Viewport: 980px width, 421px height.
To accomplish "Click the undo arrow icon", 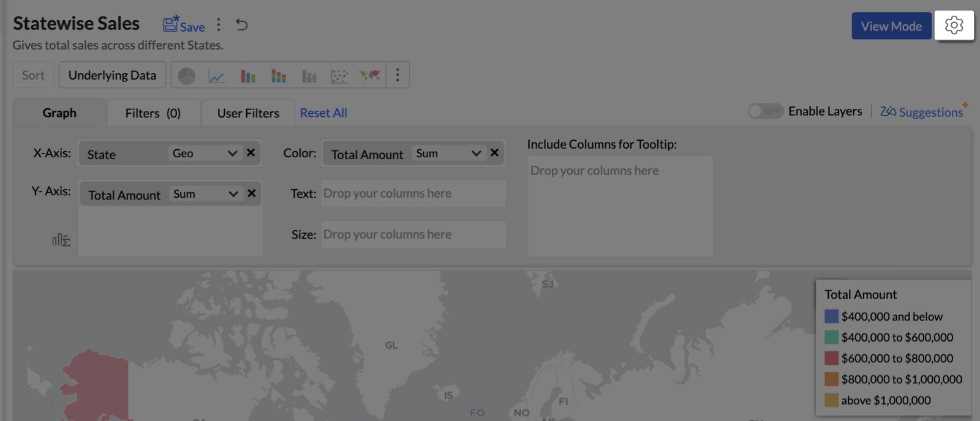I will [x=242, y=25].
